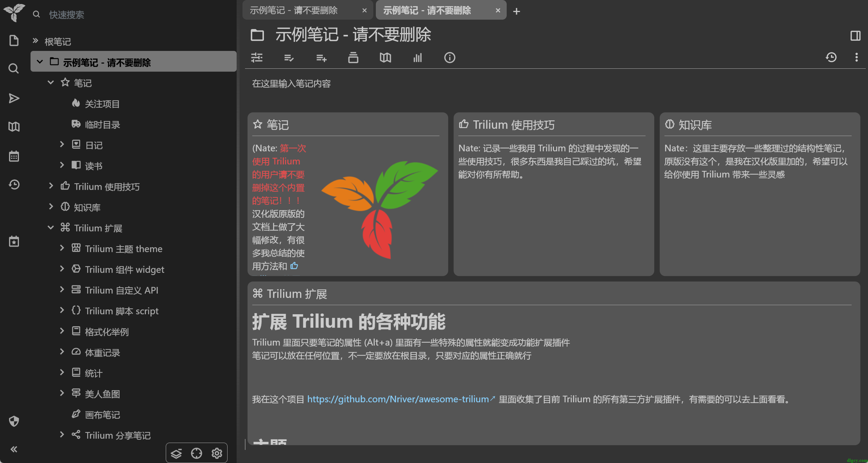This screenshot has width=868, height=463.
Task: Open note map icon in left launcher
Action: 14,127
